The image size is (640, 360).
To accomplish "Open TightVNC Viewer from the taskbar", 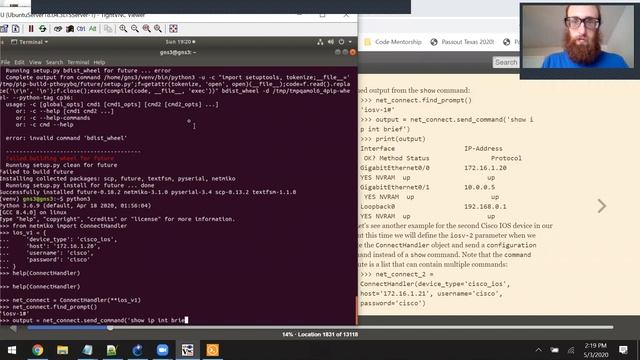I will (188, 350).
